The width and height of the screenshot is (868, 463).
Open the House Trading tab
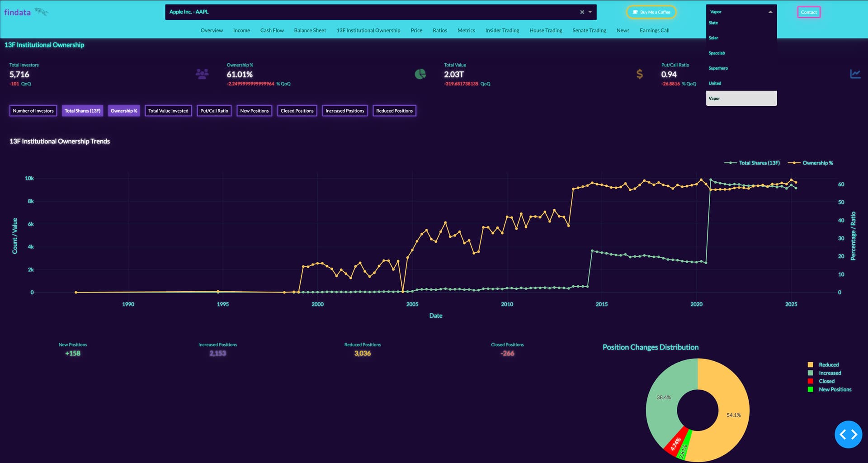coord(546,30)
